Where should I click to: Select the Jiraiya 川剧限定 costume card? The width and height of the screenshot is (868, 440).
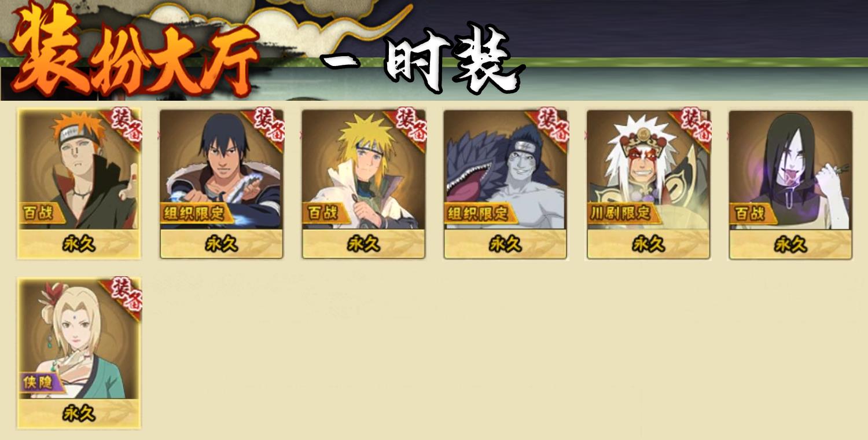tap(648, 184)
